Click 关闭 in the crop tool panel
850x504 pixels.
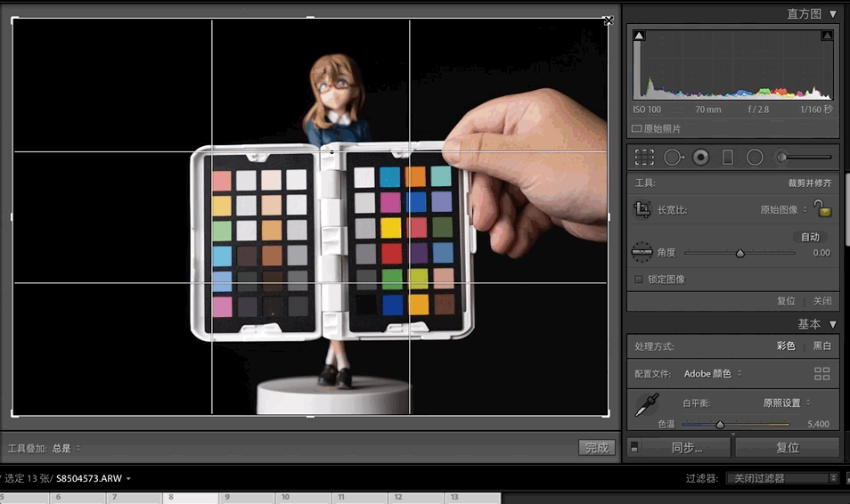(x=821, y=301)
